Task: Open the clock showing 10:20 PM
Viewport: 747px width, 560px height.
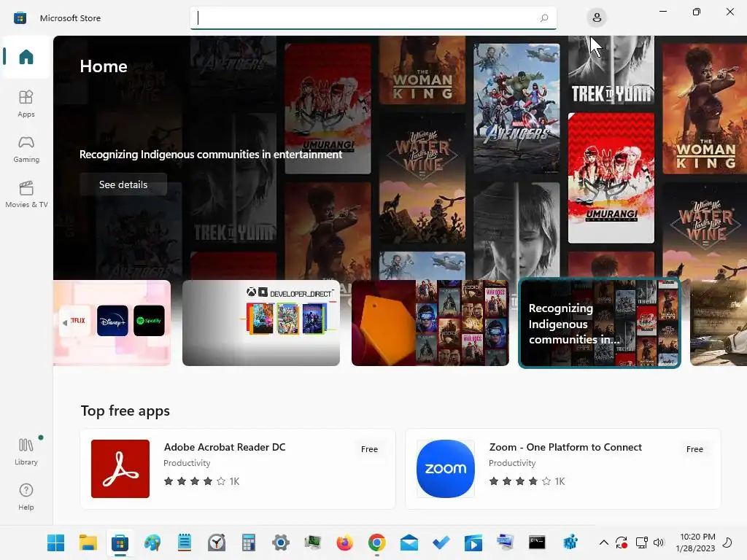Action: pyautogui.click(x=695, y=542)
